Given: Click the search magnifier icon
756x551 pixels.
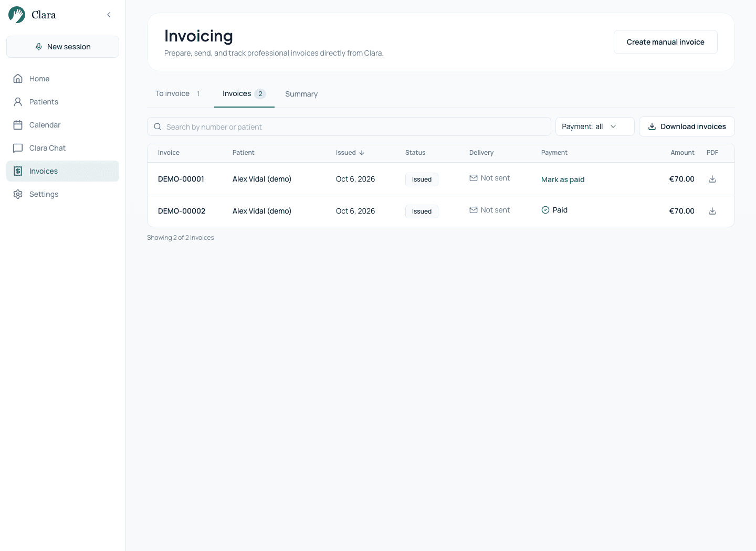Looking at the screenshot, I should coord(157,126).
